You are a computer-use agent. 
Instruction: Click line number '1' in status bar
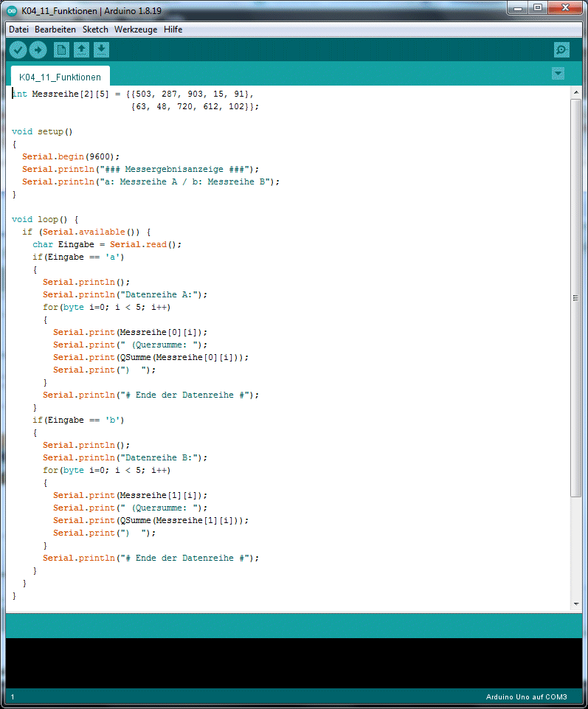[x=13, y=697]
